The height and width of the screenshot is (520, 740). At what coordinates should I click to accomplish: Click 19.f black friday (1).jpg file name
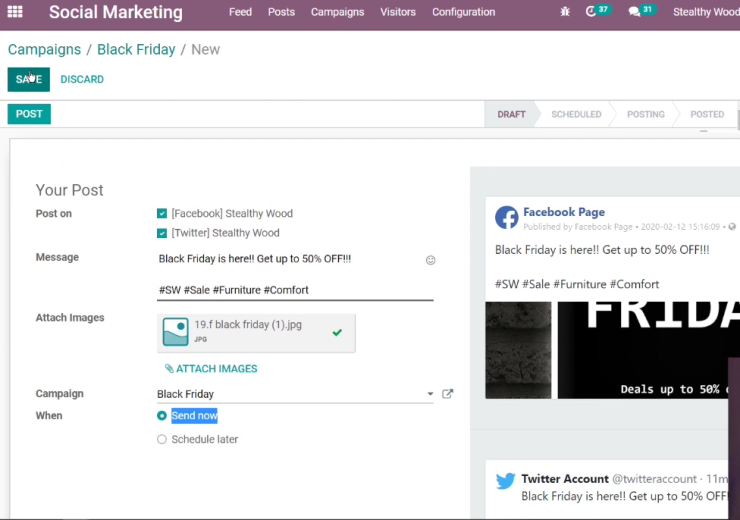(x=248, y=325)
